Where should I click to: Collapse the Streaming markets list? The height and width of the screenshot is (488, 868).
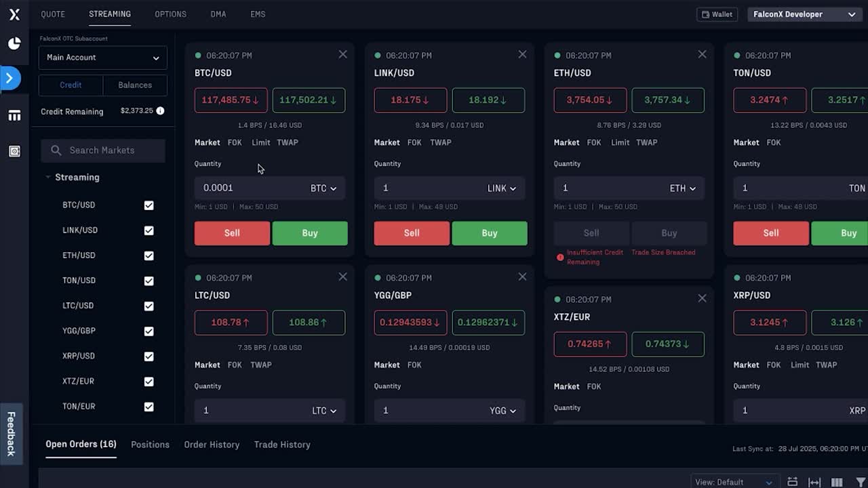[x=47, y=177]
